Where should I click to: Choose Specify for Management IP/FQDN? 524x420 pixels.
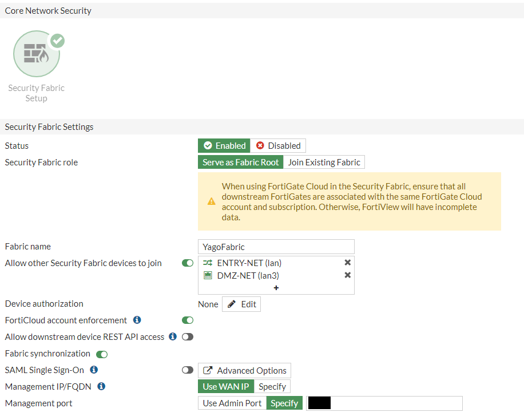[x=272, y=387]
